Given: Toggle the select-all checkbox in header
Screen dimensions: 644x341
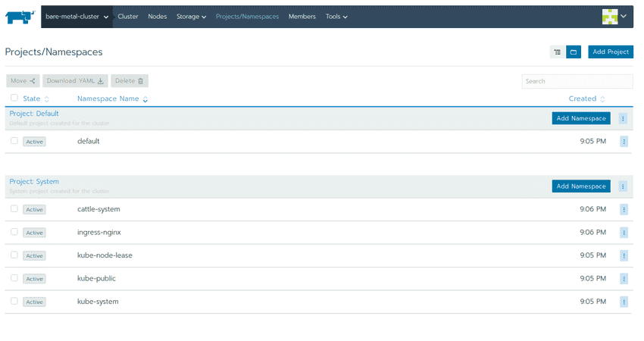Looking at the screenshot, I should tap(14, 98).
